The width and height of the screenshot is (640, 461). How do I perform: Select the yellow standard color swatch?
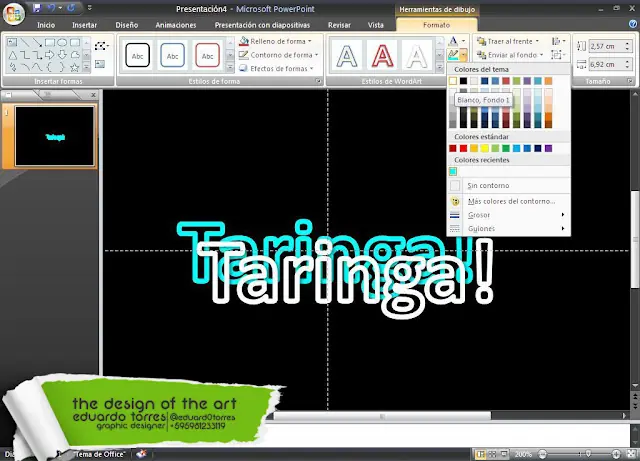tap(484, 148)
